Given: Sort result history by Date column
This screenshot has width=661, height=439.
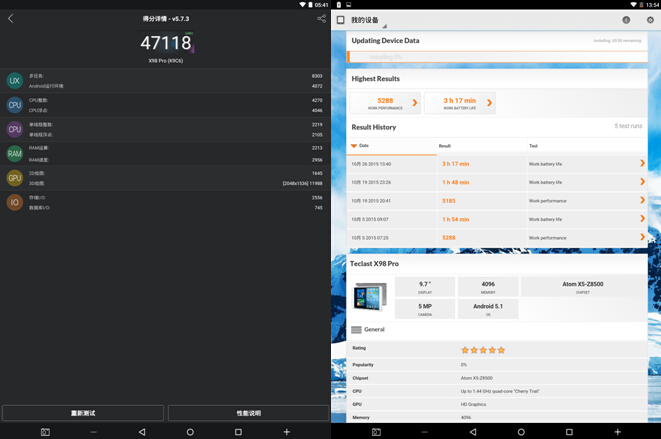Looking at the screenshot, I should [392, 146].
